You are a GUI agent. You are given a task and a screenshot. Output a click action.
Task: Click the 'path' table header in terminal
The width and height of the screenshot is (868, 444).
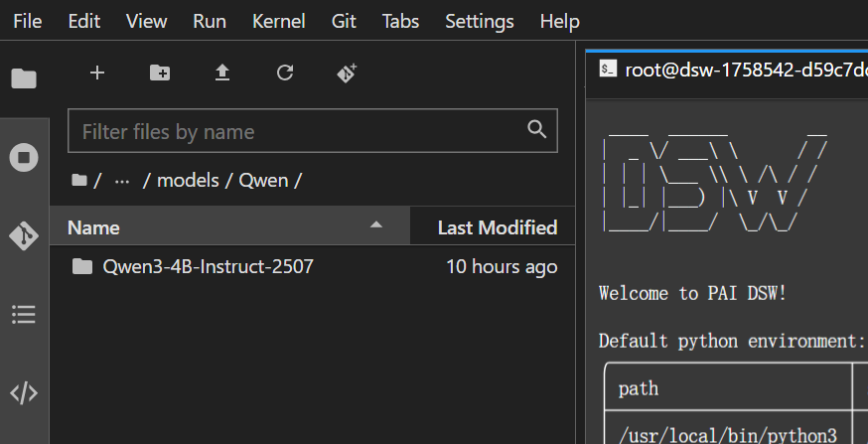point(639,388)
